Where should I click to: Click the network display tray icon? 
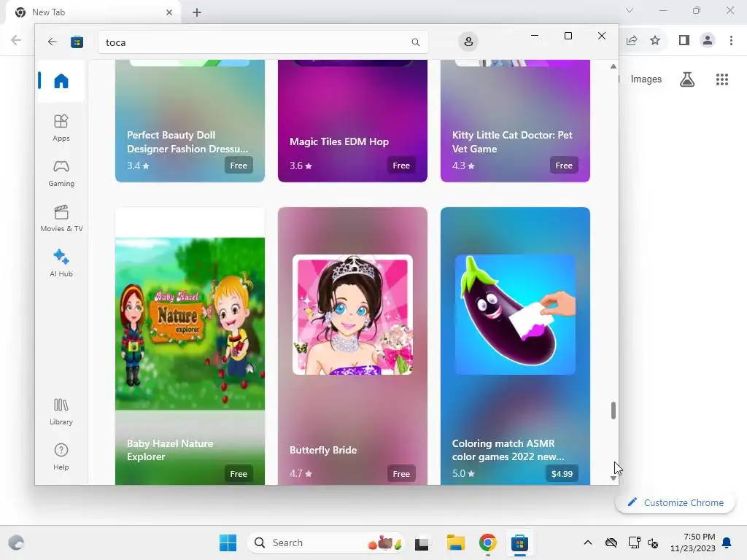(x=634, y=542)
